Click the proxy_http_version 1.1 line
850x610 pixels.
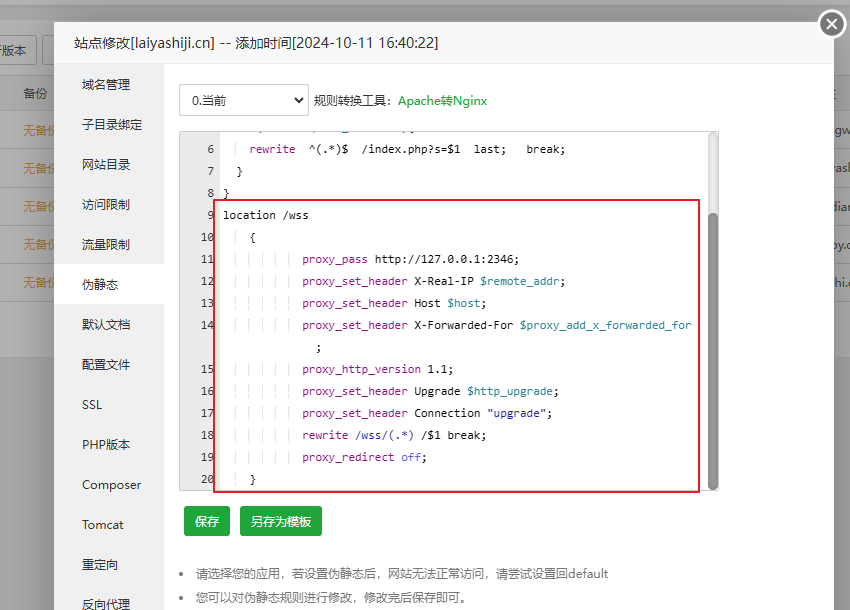377,369
